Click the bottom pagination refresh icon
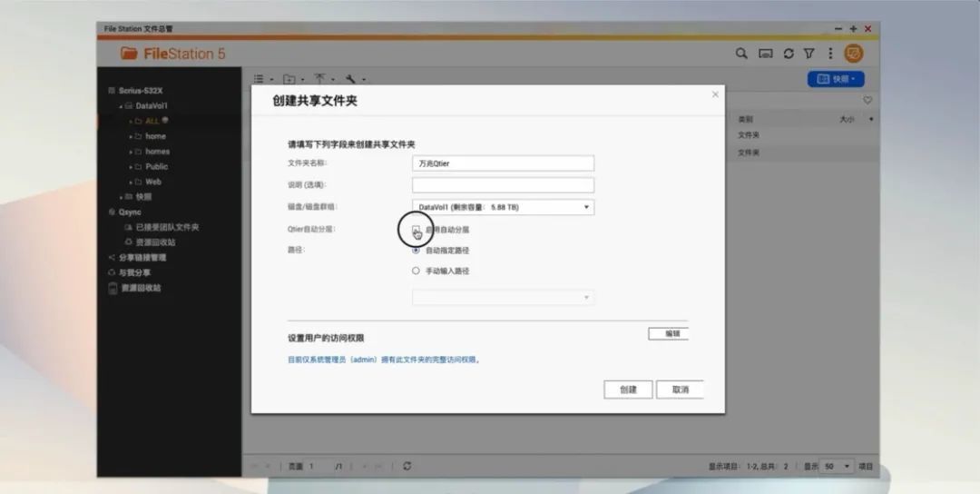 click(407, 466)
